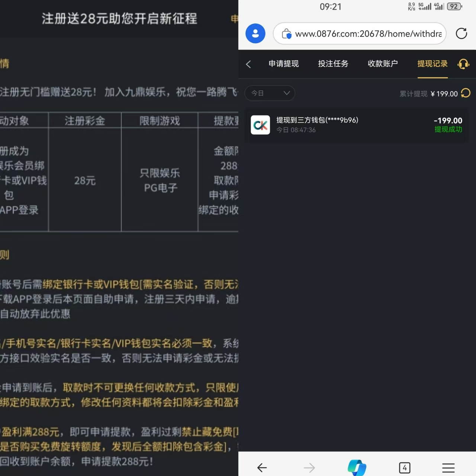Tap 累计提现 ¥199.00 total
The height and width of the screenshot is (476, 476).
click(428, 94)
